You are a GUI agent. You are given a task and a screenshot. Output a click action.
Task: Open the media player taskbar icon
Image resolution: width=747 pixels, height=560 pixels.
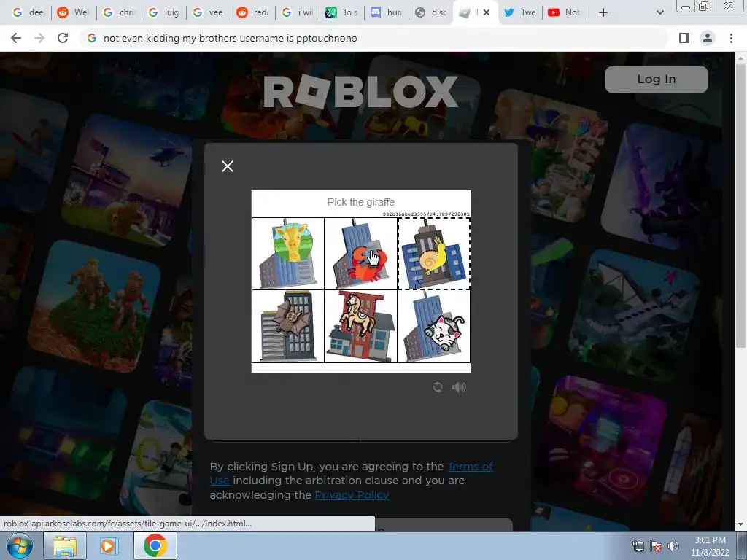pyautogui.click(x=108, y=545)
